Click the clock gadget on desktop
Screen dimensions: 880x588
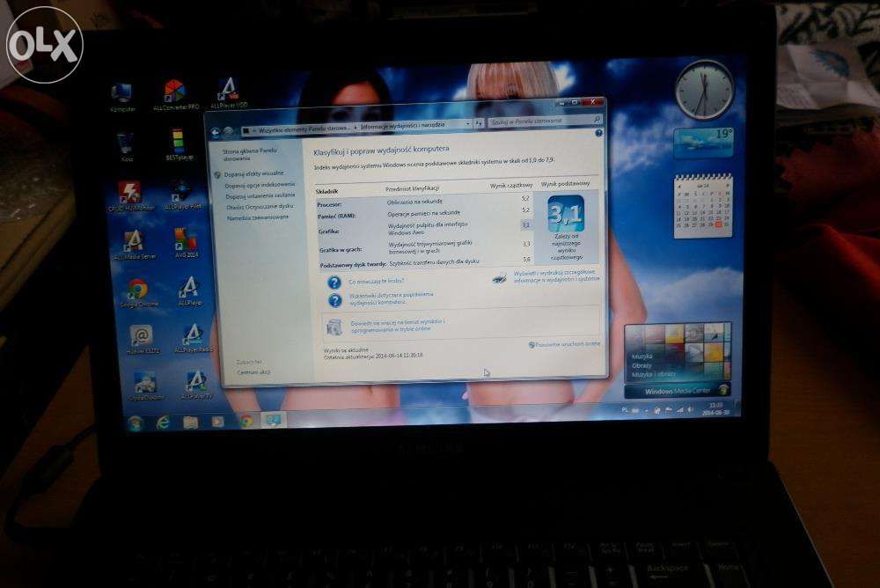pyautogui.click(x=704, y=90)
